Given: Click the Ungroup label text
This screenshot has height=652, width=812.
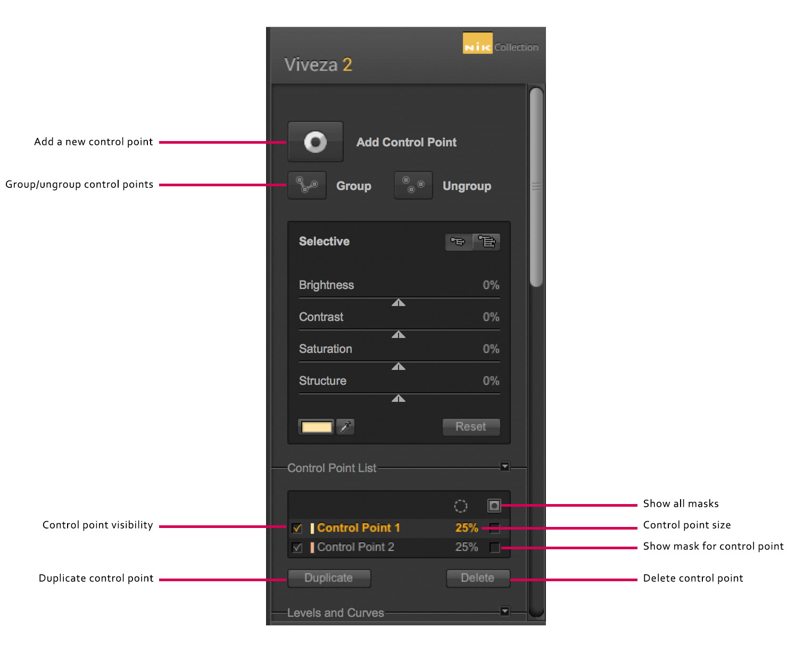Looking at the screenshot, I should [467, 186].
